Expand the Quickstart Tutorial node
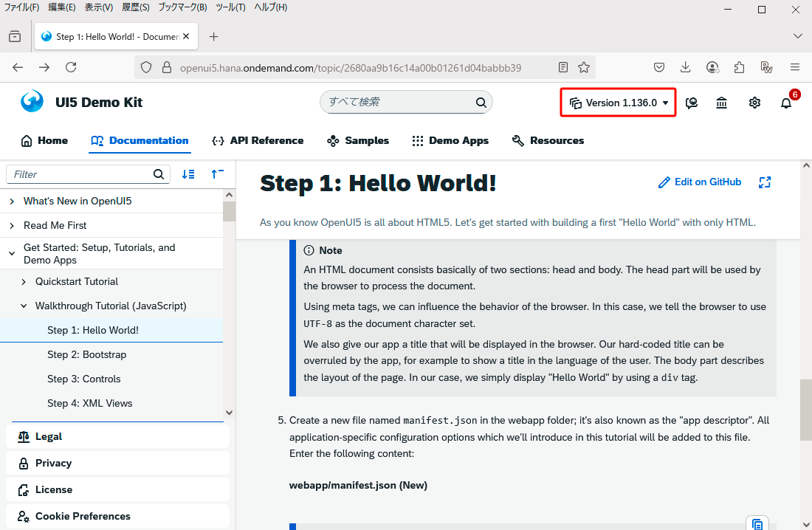 pos(24,281)
